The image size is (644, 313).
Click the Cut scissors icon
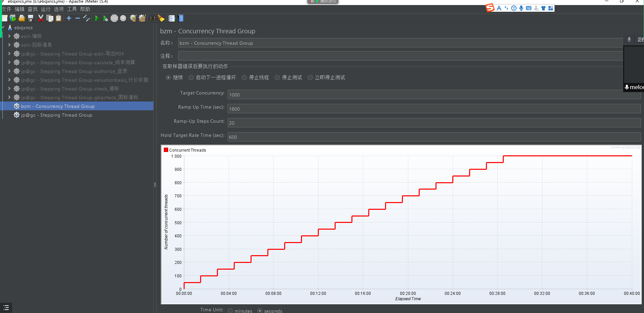pos(41,18)
